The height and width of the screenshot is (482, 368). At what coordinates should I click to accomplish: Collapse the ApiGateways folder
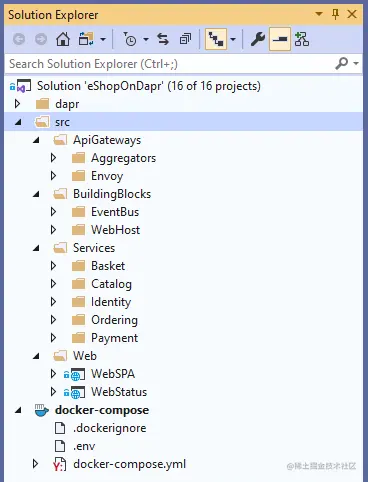pos(36,140)
